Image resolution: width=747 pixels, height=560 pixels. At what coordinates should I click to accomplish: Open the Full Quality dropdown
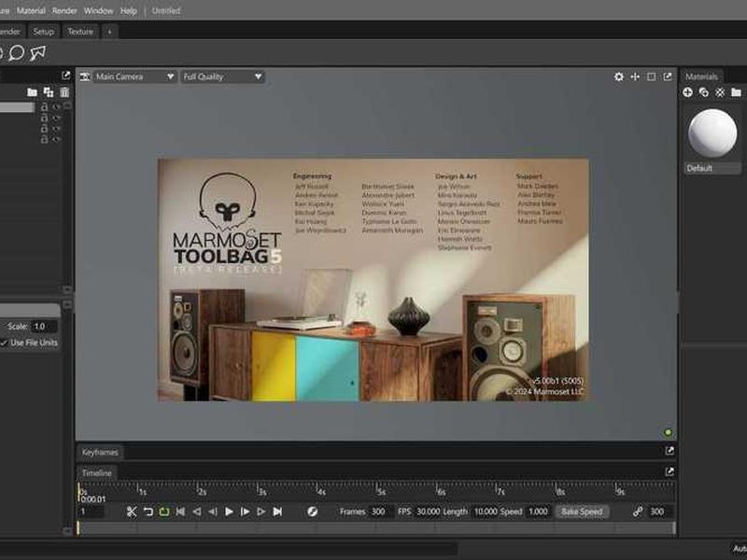(222, 77)
